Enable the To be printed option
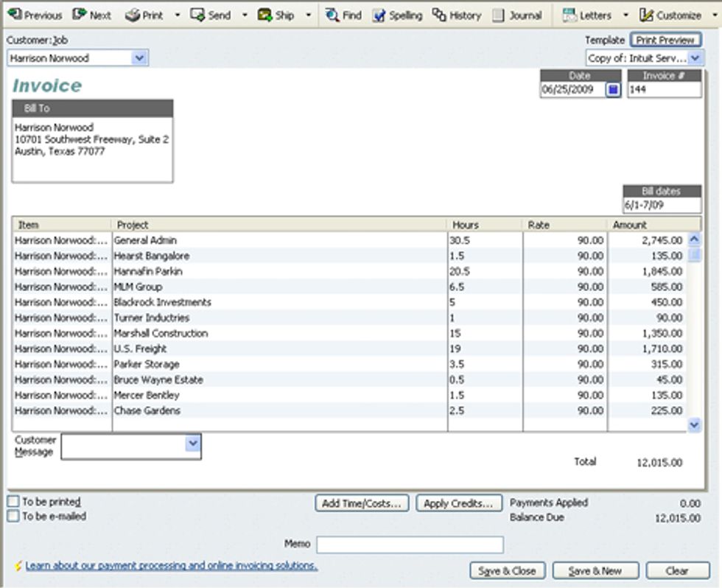This screenshot has width=722, height=588. 12,503
